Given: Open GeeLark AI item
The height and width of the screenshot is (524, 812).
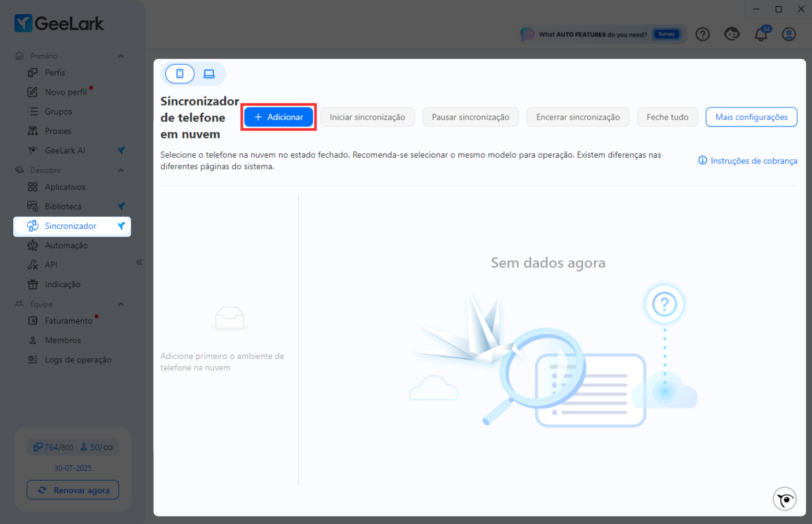Looking at the screenshot, I should (65, 150).
